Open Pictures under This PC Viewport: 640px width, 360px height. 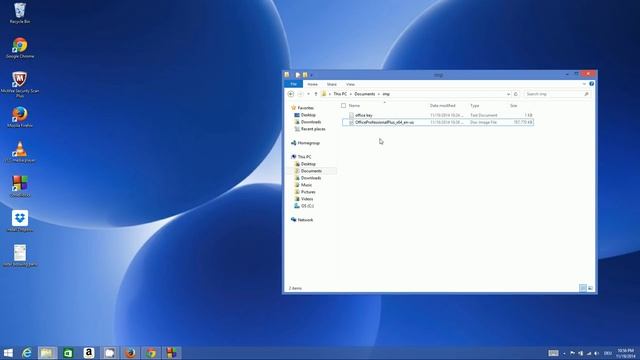pyautogui.click(x=308, y=192)
